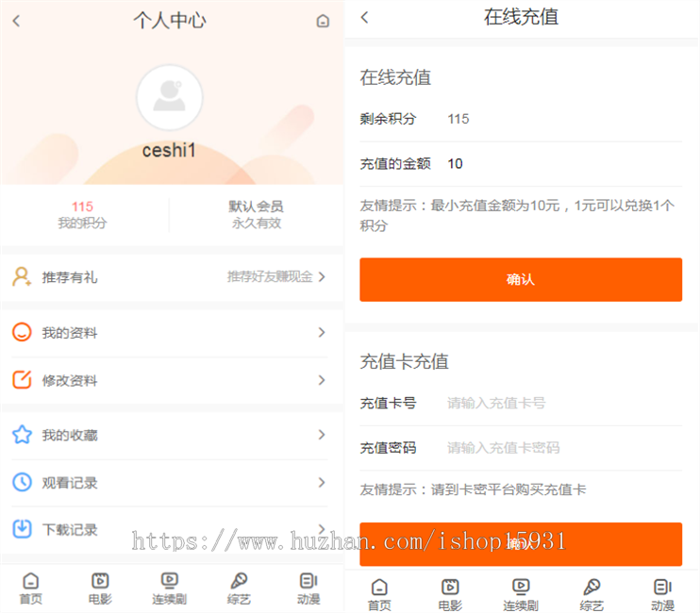Click the back arrow on 在线充值 header
Viewport: 700px width, 613px height.
tap(365, 17)
